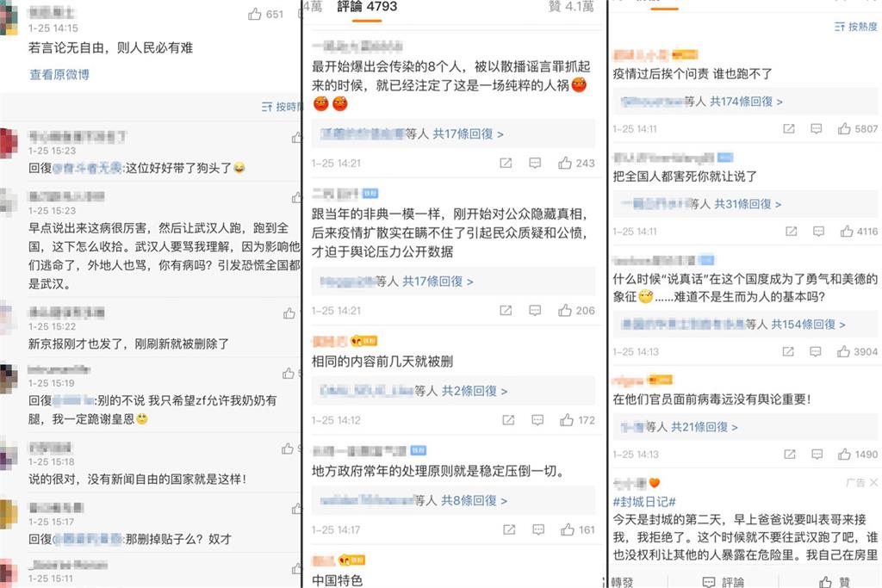Share the comment with 4116 likes

click(x=791, y=231)
